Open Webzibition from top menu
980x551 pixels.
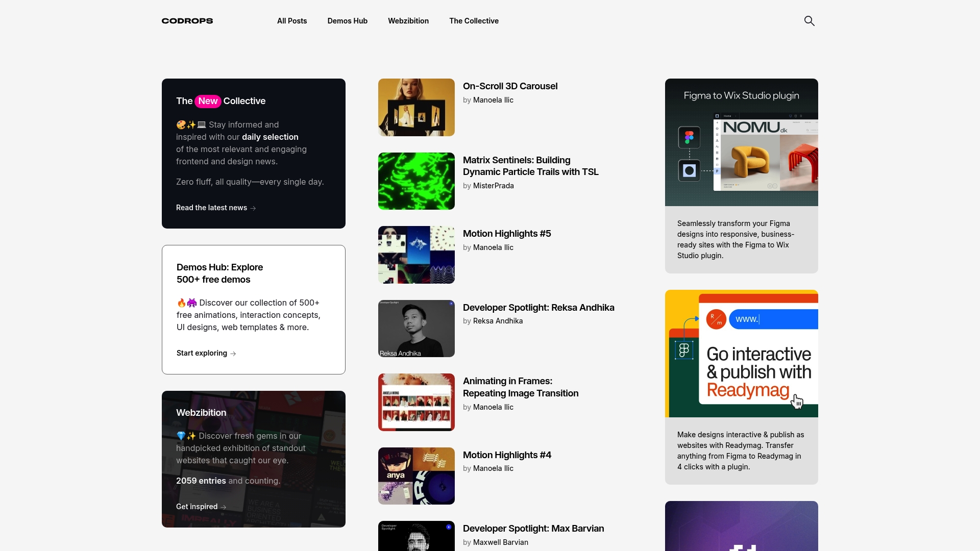click(408, 21)
